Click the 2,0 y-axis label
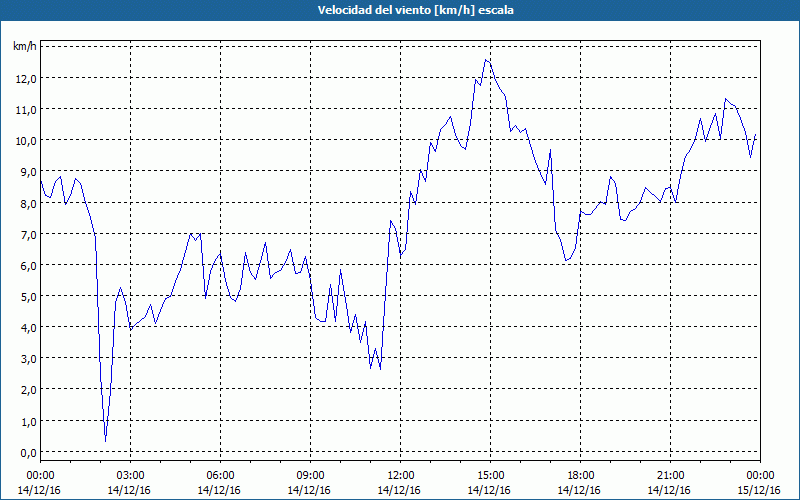Image resolution: width=800 pixels, height=500 pixels. click(x=29, y=390)
